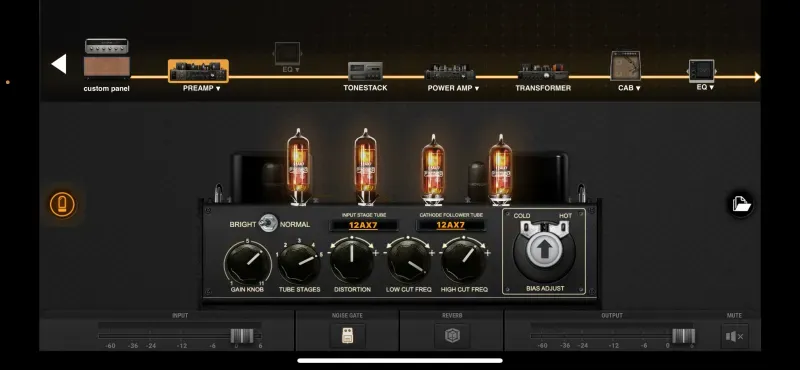800x370 pixels.
Task: Mute the output with speaker icon
Action: [x=735, y=336]
